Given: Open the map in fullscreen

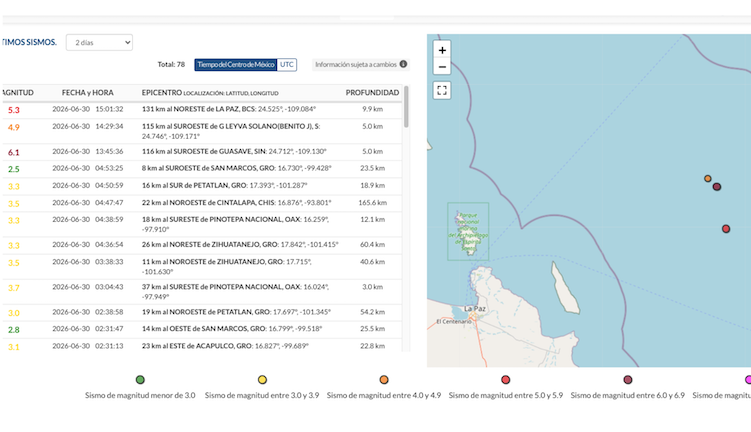Looking at the screenshot, I should point(442,90).
